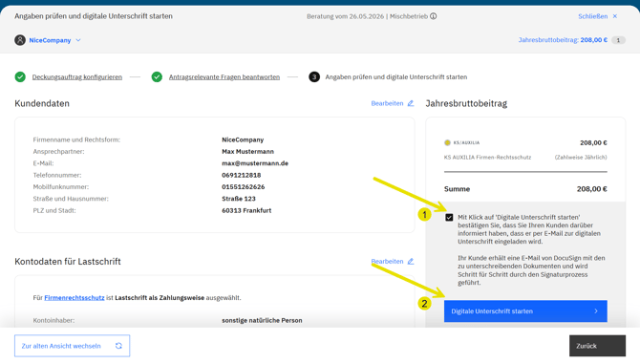Click the Digitale Unterschrift starten button
This screenshot has width=640, height=364.
[525, 310]
